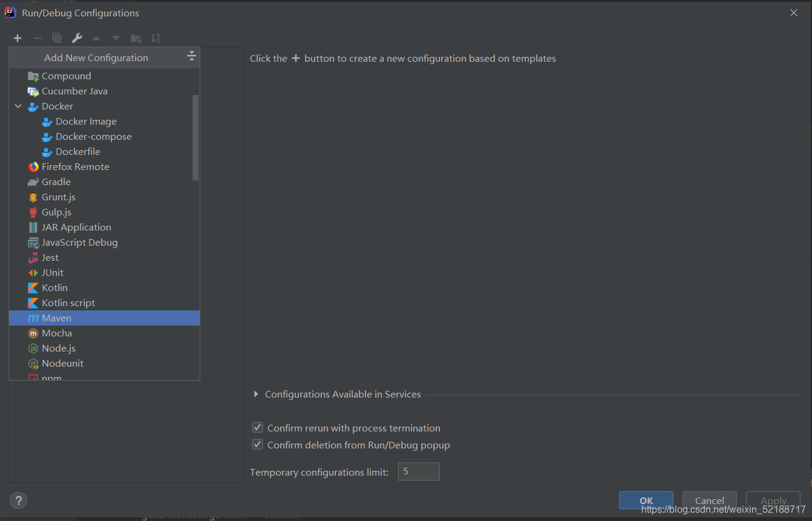Collapse the Docker tree node arrow
This screenshot has height=521, width=812.
[x=18, y=106]
